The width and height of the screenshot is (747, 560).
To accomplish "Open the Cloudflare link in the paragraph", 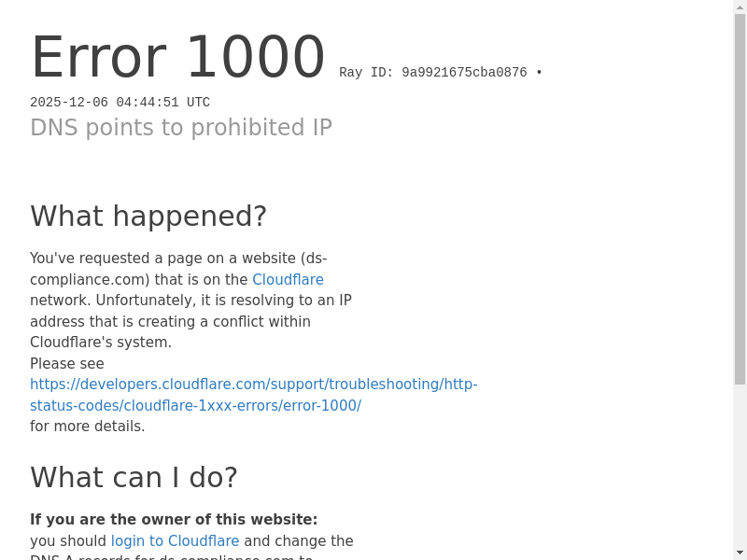I will pos(288,279).
